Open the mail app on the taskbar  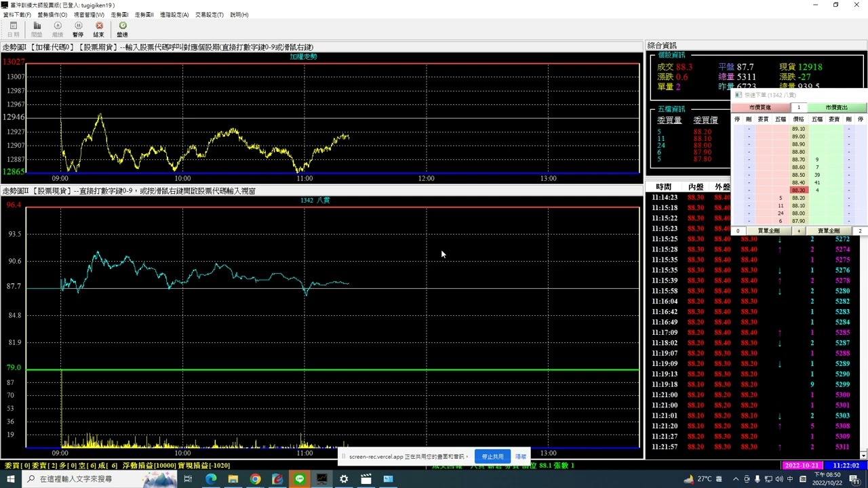[x=389, y=479]
